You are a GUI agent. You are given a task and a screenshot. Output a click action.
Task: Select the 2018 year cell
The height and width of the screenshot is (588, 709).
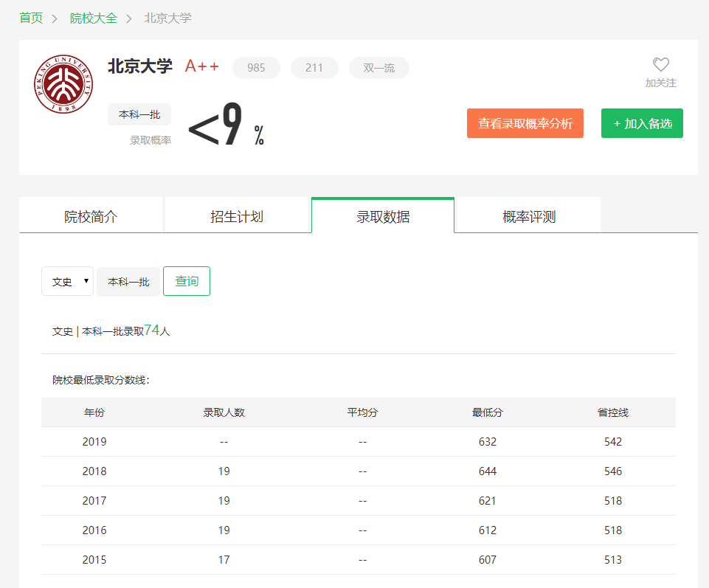coord(94,471)
